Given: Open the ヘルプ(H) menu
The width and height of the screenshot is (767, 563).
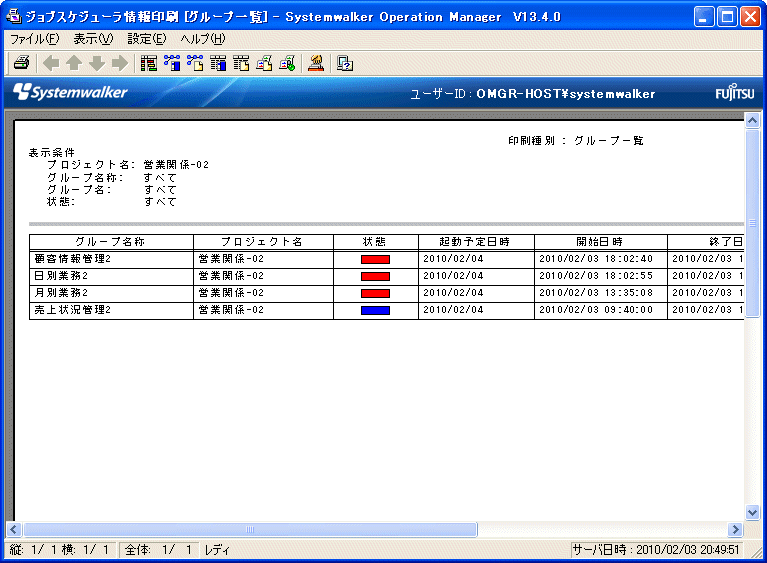Looking at the screenshot, I should click(x=202, y=38).
